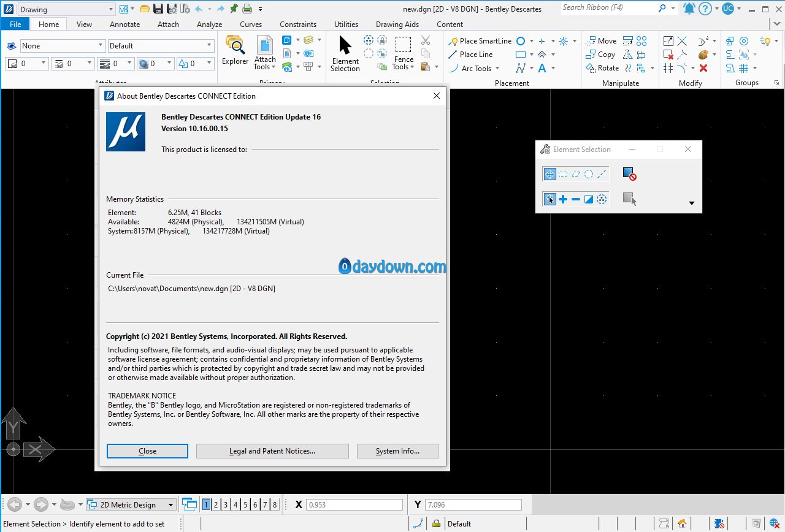785x532 pixels.
Task: Click the Place Block rectangle icon
Action: point(521,55)
